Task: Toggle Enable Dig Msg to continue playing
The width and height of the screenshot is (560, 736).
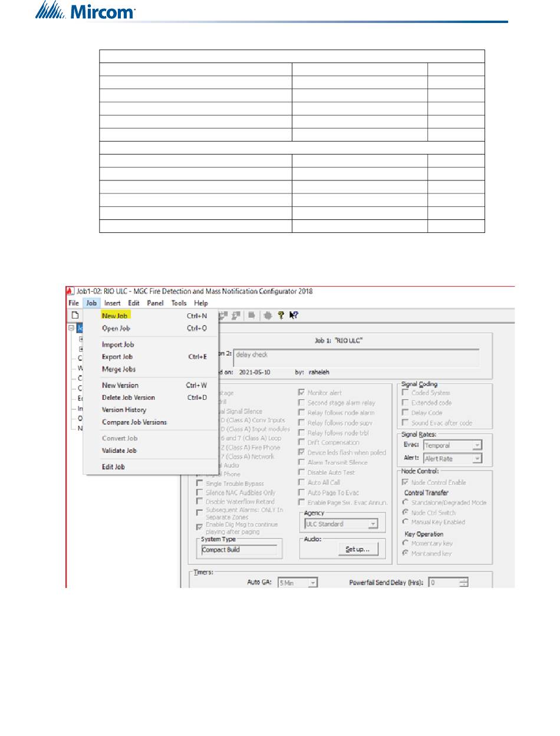Action: point(200,527)
